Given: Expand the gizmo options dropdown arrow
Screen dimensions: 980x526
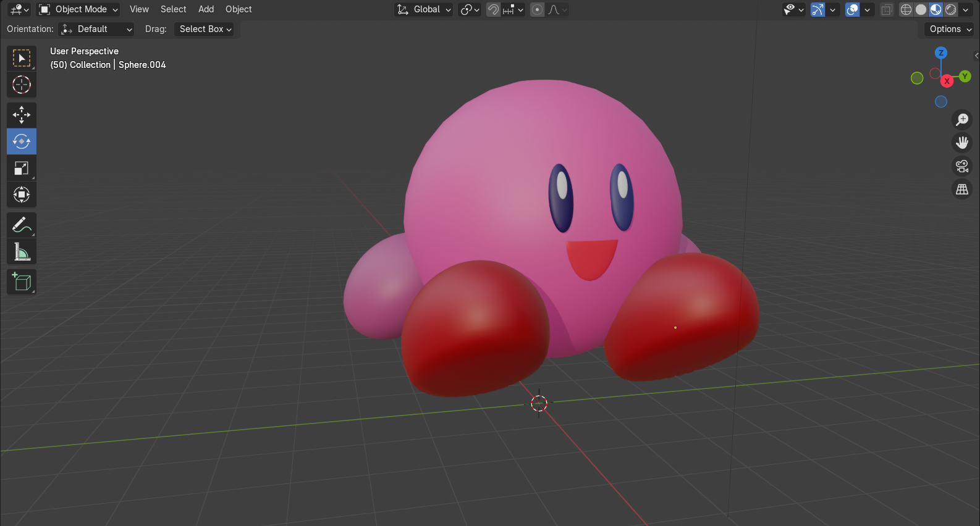Looking at the screenshot, I should tap(833, 9).
